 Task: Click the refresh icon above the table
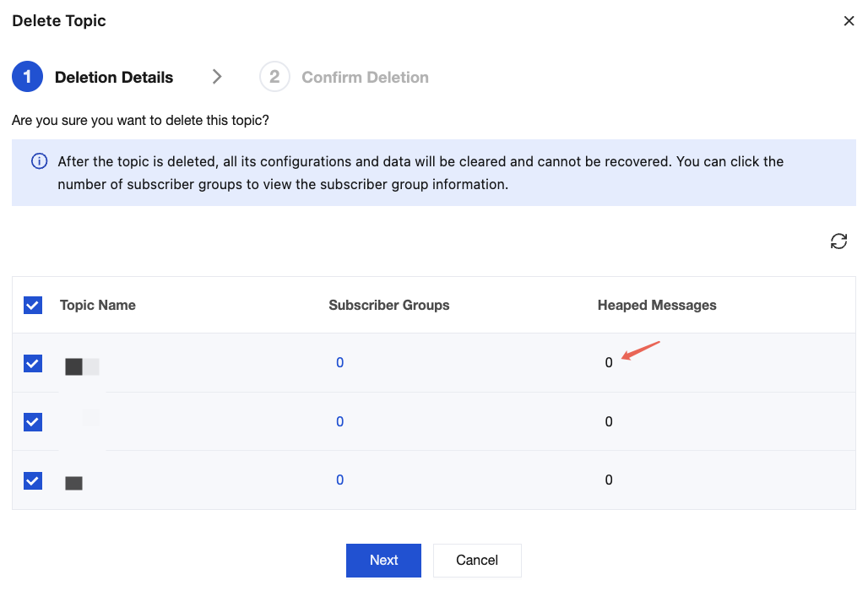[x=838, y=242]
